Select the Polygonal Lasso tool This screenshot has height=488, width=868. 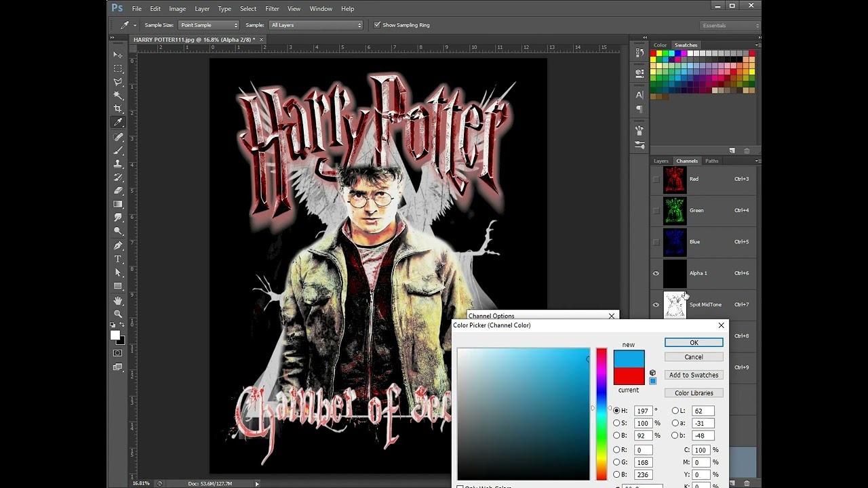(118, 82)
